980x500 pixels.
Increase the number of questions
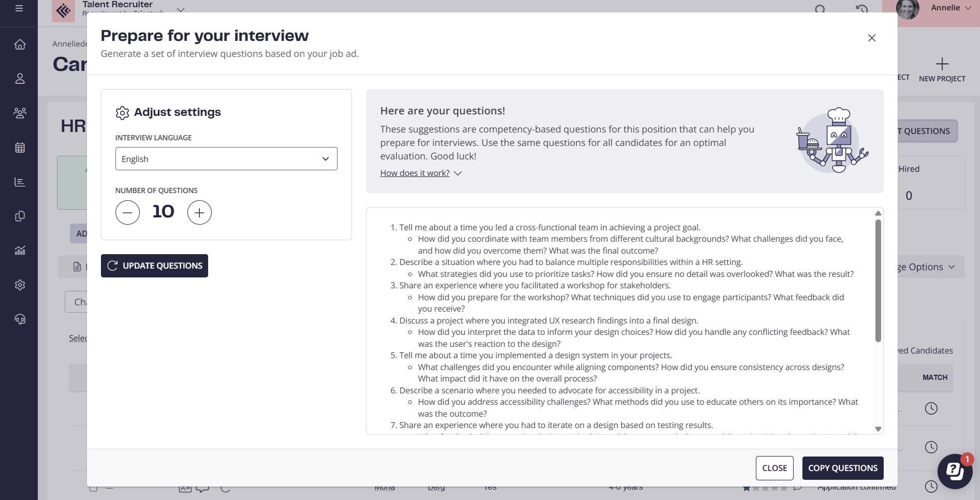point(199,212)
